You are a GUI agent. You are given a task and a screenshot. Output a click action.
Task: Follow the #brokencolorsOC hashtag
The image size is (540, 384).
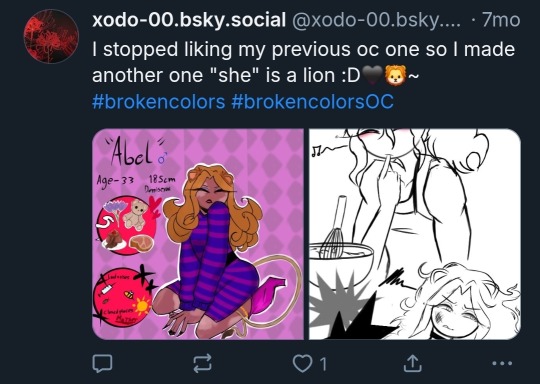(313, 102)
